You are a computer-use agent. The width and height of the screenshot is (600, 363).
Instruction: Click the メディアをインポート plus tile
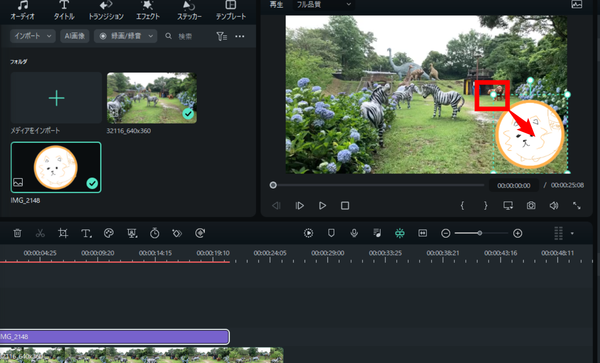click(56, 98)
